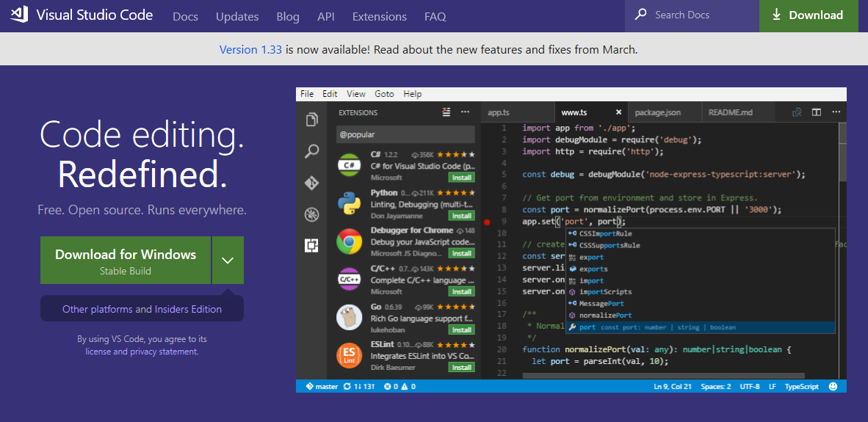Install the ESLint extension
Screen dimensions: 868x422
[461, 367]
